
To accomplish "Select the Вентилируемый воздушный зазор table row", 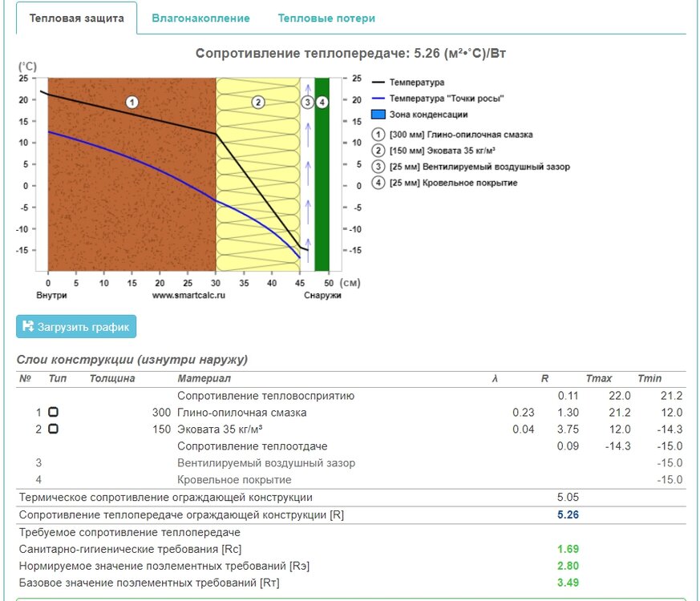I will point(265,462).
